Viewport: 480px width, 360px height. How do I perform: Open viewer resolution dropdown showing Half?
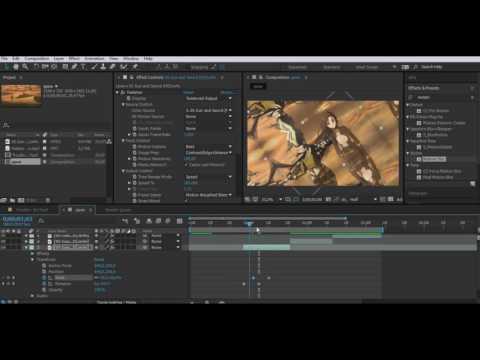pos(363,199)
